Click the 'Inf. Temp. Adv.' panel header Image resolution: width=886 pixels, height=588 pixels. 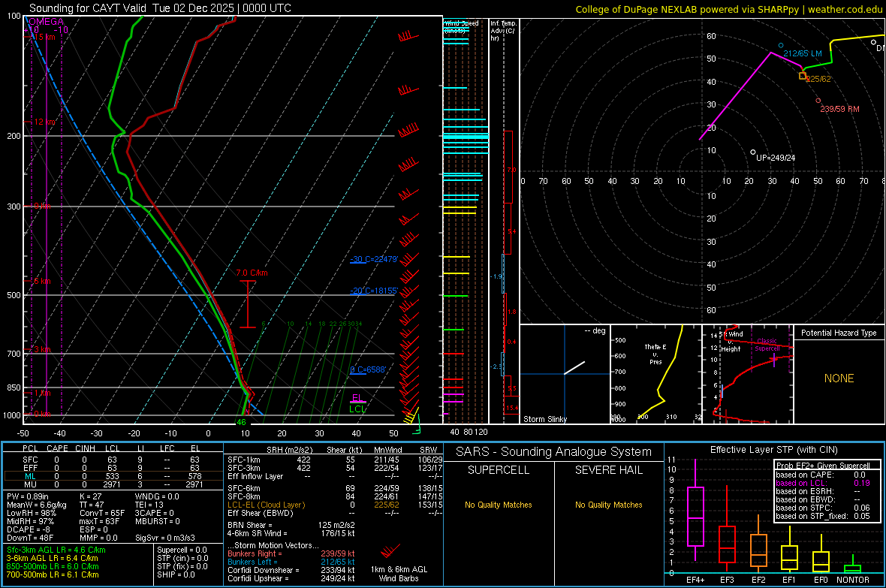503,31
